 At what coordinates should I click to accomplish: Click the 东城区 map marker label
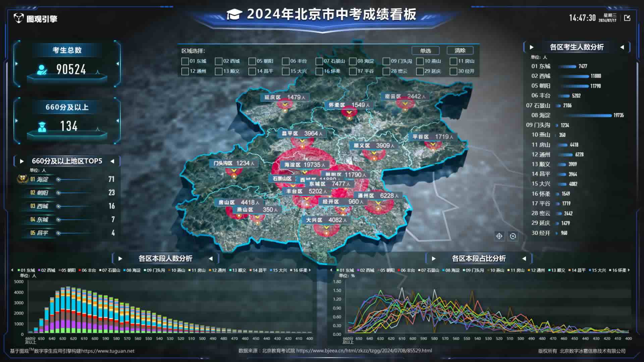click(x=329, y=184)
